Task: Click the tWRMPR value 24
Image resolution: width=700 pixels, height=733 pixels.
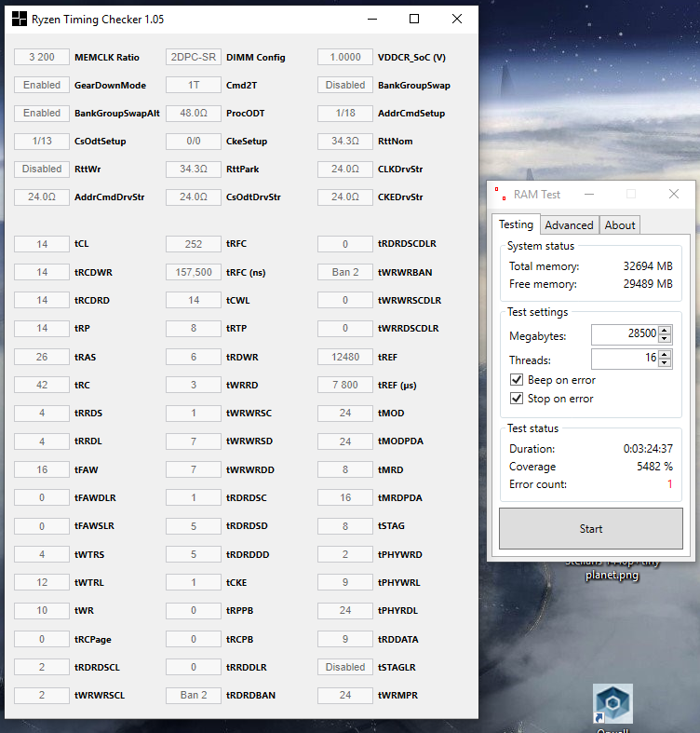Action: (x=345, y=695)
